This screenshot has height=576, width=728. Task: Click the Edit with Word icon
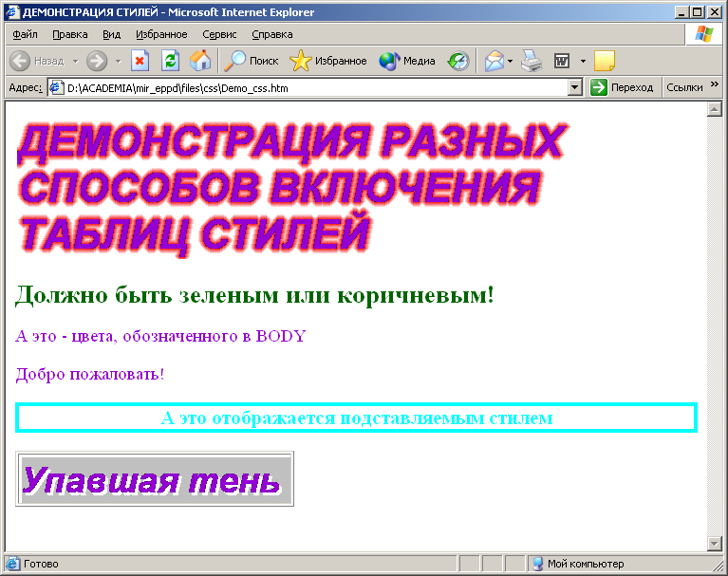562,61
